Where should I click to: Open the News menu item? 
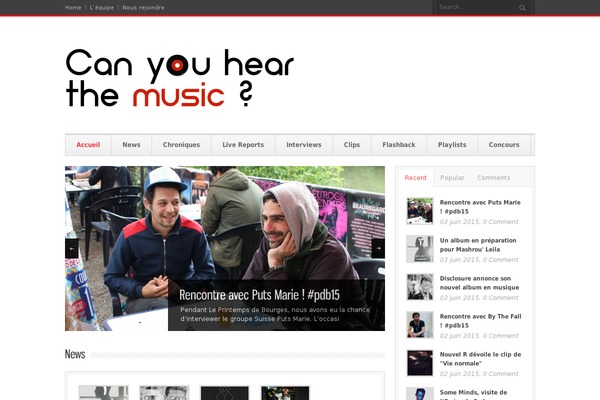tap(131, 145)
